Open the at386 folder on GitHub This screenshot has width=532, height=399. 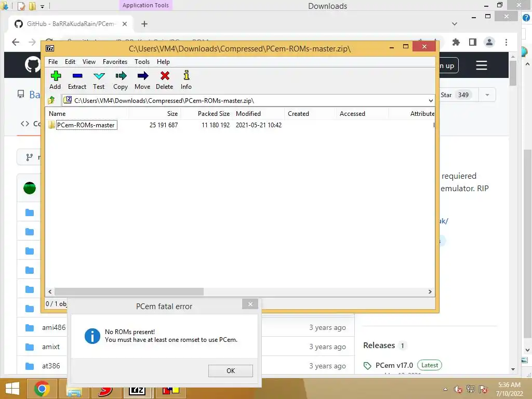51,366
